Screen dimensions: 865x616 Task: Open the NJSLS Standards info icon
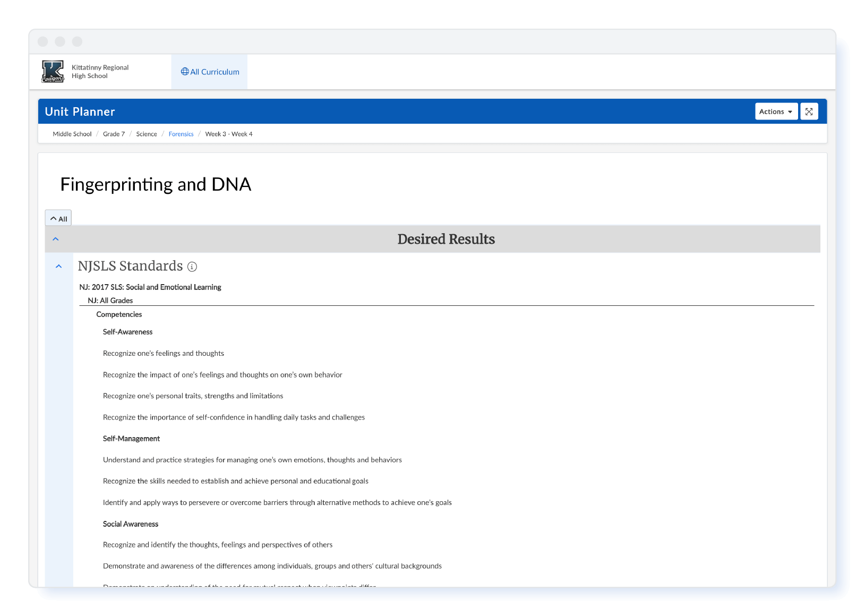[192, 267]
